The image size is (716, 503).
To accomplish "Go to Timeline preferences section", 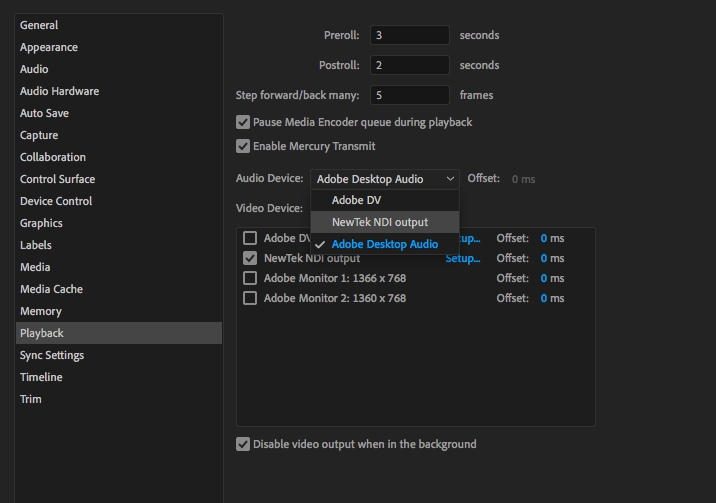I will pyautogui.click(x=41, y=377).
